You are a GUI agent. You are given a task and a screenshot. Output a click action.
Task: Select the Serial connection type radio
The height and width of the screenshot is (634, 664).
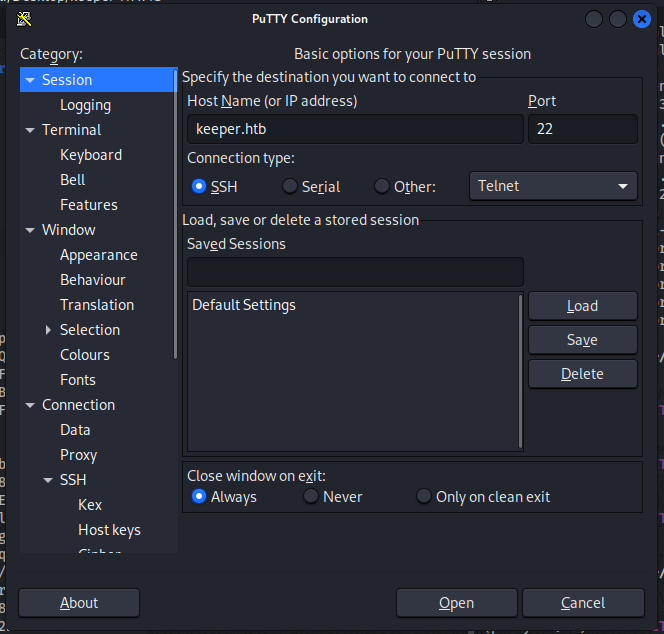290,186
